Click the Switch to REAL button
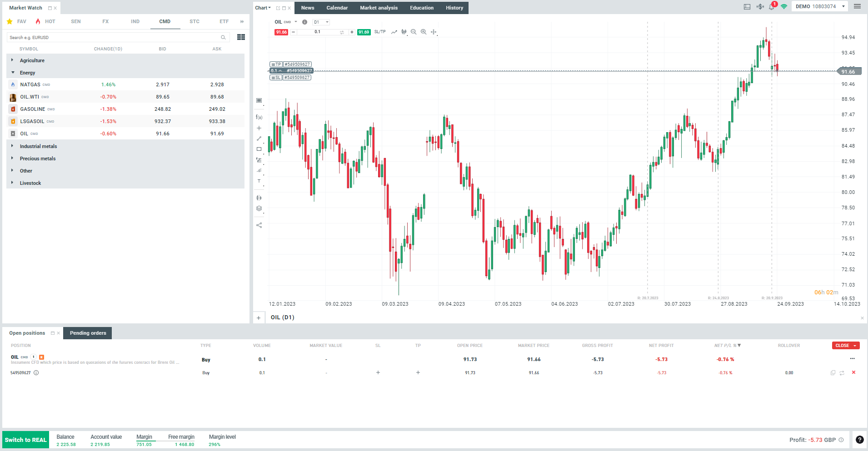868x451 pixels. (x=26, y=440)
